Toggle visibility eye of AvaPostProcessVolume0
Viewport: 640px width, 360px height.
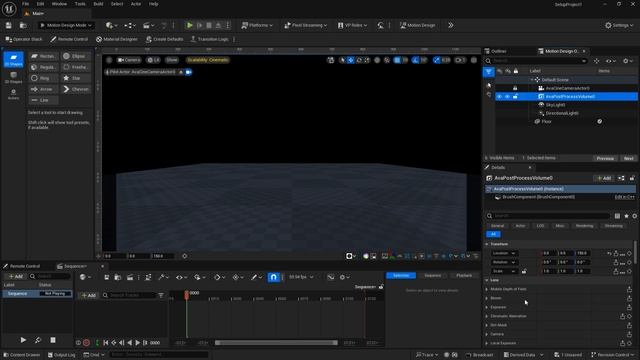tap(499, 97)
